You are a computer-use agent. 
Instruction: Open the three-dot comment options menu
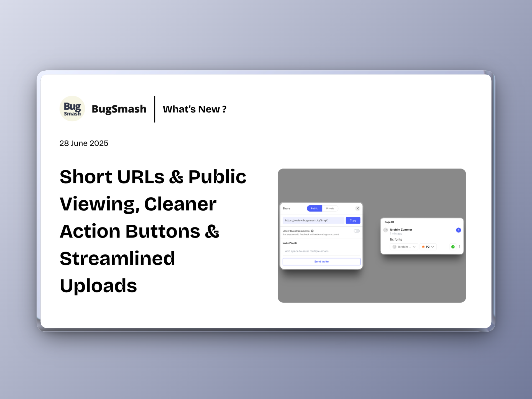pos(459,247)
